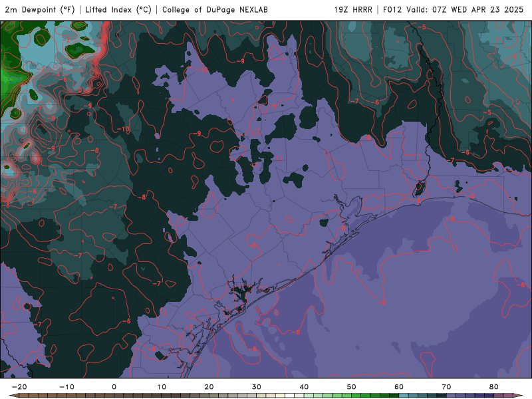Select the 30 label on the color scale
This screenshot has height=399, width=532.
[257, 387]
